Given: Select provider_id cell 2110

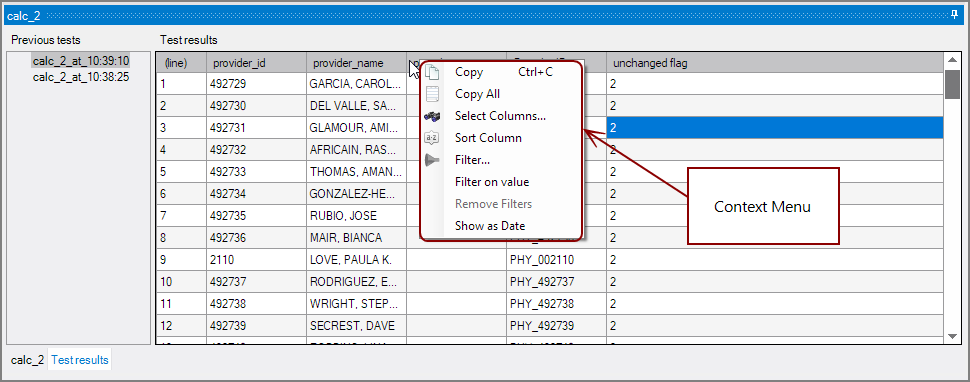Looking at the screenshot, I should point(257,260).
